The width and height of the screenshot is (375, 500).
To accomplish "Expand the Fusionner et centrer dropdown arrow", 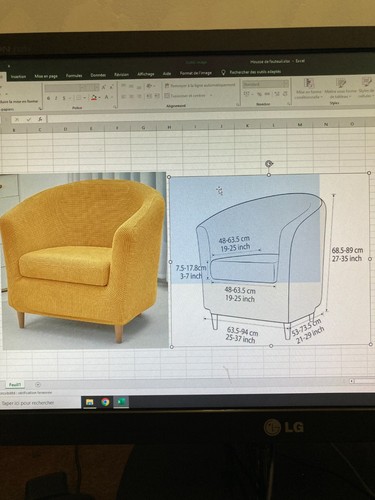I will click(211, 95).
